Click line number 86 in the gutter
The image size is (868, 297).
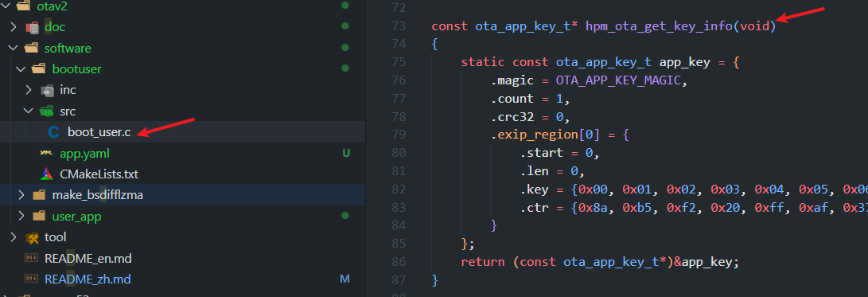(399, 262)
